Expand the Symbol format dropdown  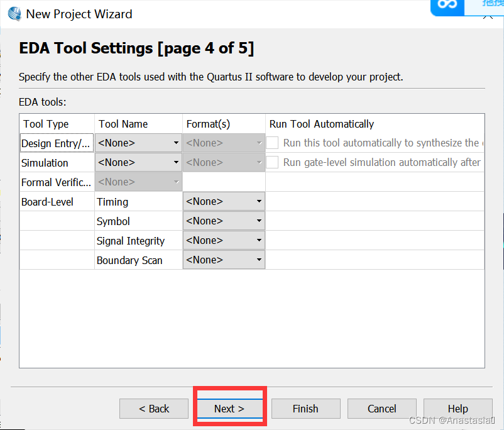[224, 221]
